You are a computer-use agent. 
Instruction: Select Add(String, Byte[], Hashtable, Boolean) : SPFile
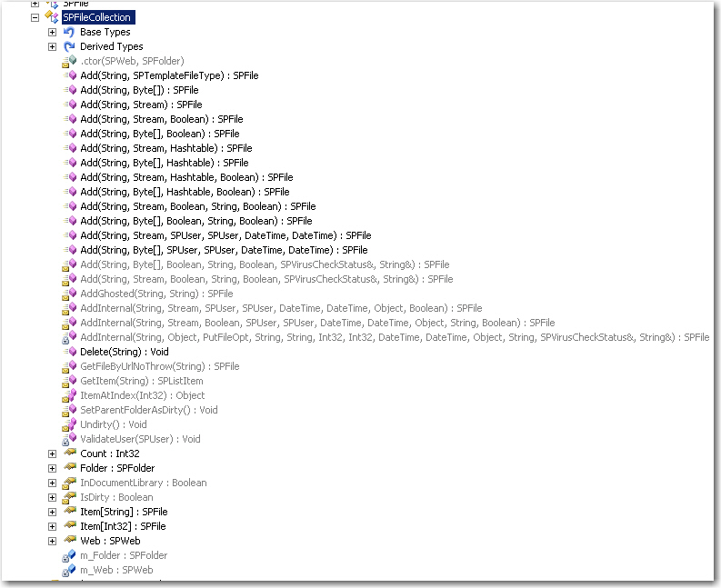point(185,192)
